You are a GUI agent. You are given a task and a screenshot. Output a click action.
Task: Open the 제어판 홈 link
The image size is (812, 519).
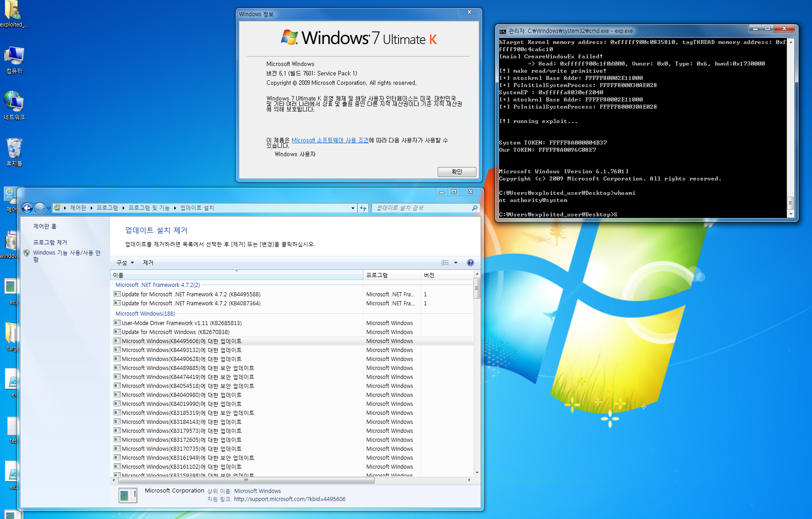click(45, 226)
